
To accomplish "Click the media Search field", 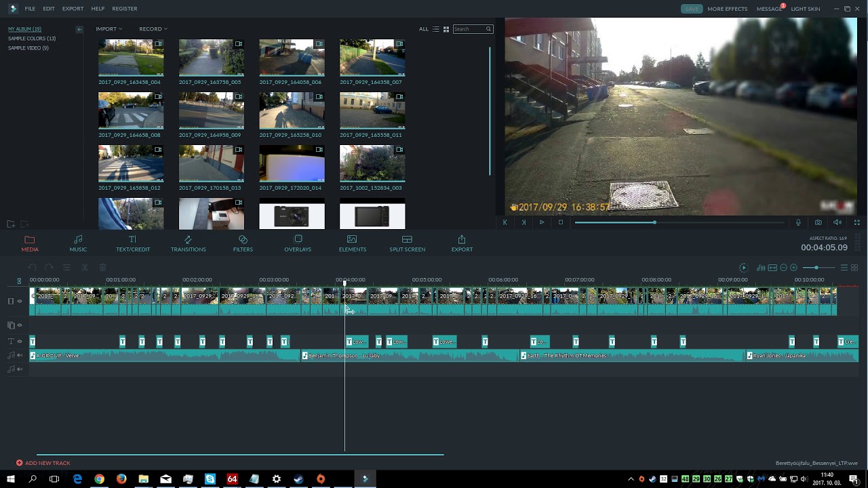I will pyautogui.click(x=472, y=29).
